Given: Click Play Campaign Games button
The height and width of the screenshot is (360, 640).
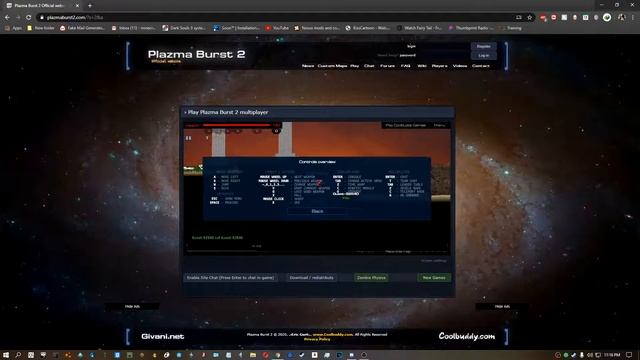Looking at the screenshot, I should 406,125.
